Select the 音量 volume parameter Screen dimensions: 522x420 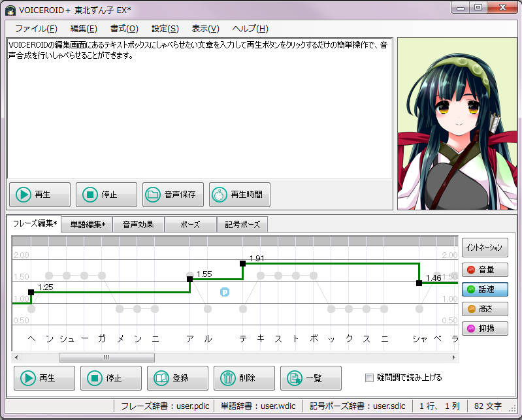click(485, 270)
